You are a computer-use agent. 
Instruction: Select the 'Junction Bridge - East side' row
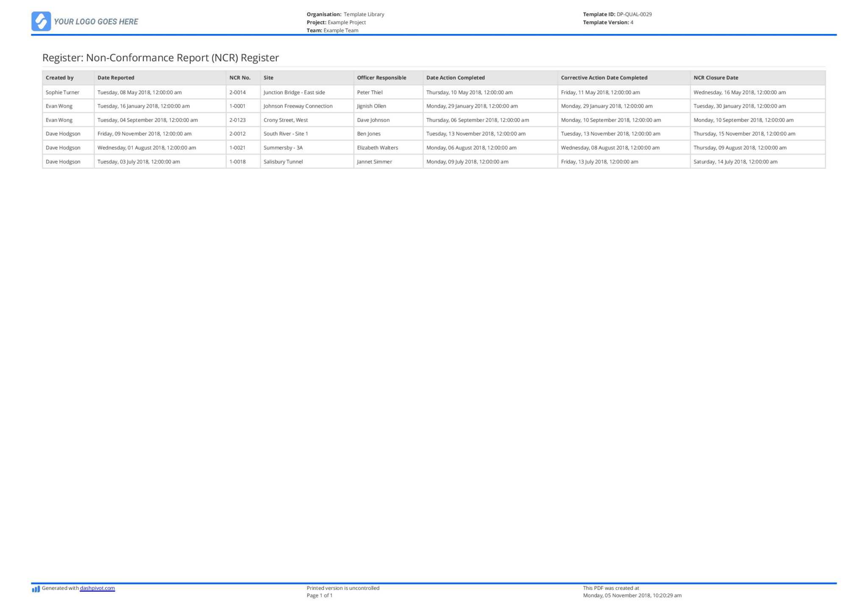(295, 92)
